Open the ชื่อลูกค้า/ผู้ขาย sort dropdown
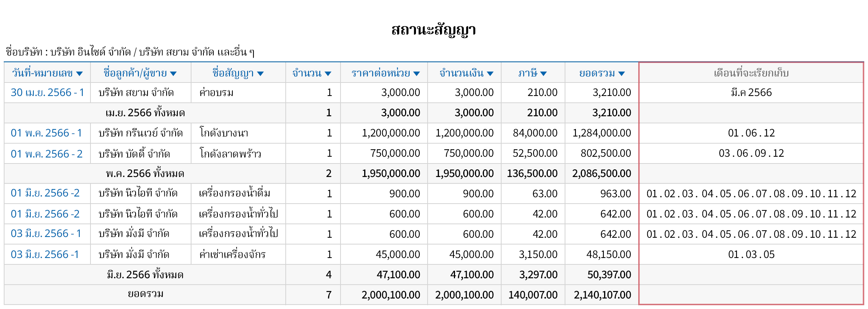The height and width of the screenshot is (309, 868). point(173,73)
